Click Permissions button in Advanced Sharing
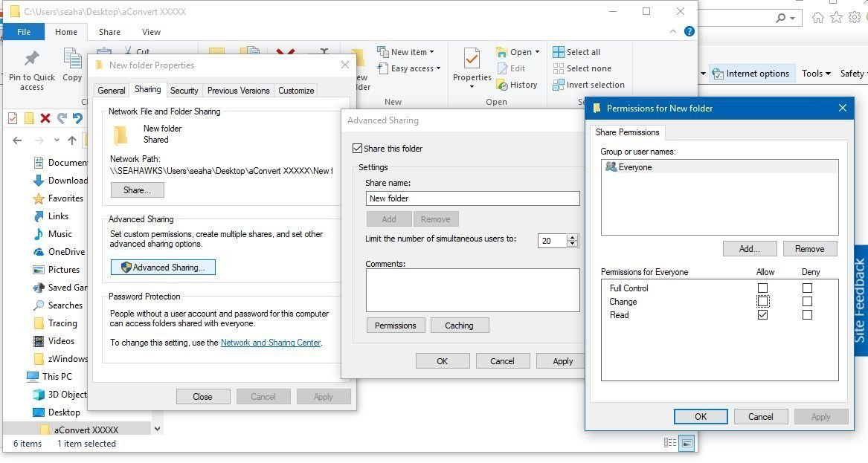 pyautogui.click(x=396, y=326)
